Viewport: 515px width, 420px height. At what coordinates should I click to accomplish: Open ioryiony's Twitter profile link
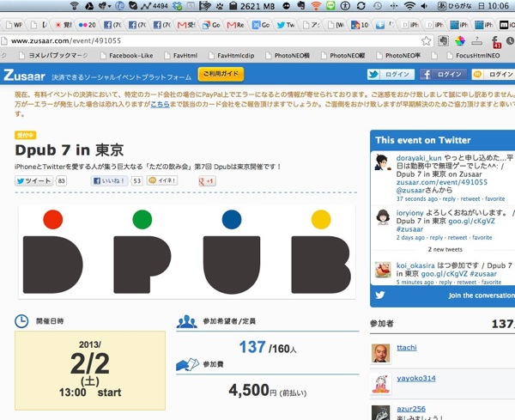410,213
